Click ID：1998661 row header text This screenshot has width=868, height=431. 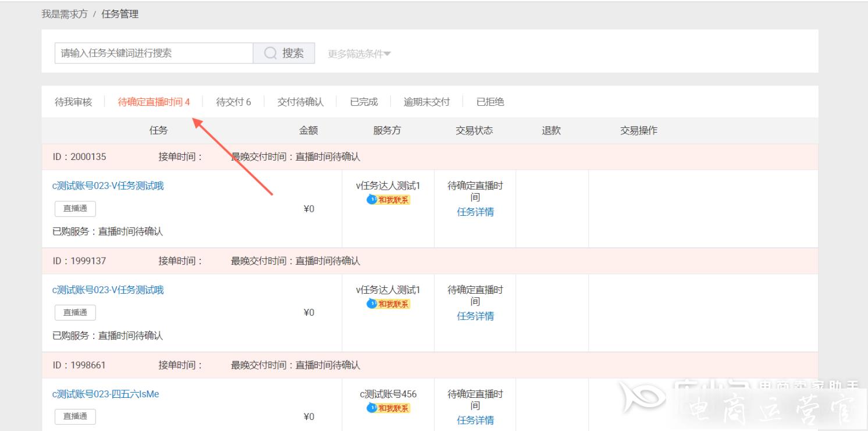pos(79,365)
